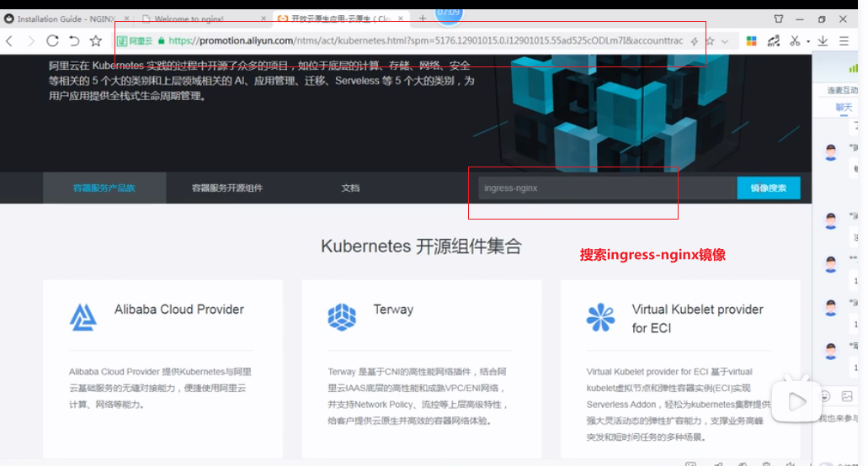Image resolution: width=868 pixels, height=466 pixels.
Task: Click the lightning speed-mode icon in the address bar
Action: tap(695, 41)
